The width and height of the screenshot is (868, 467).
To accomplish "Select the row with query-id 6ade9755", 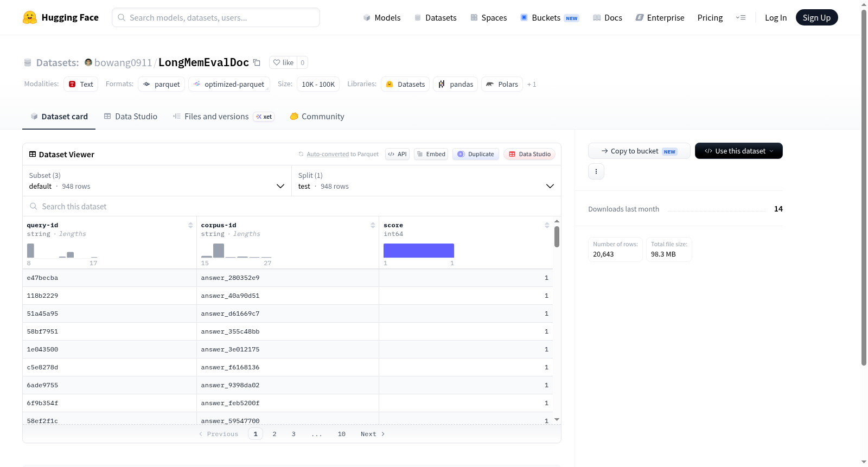I will [288, 385].
